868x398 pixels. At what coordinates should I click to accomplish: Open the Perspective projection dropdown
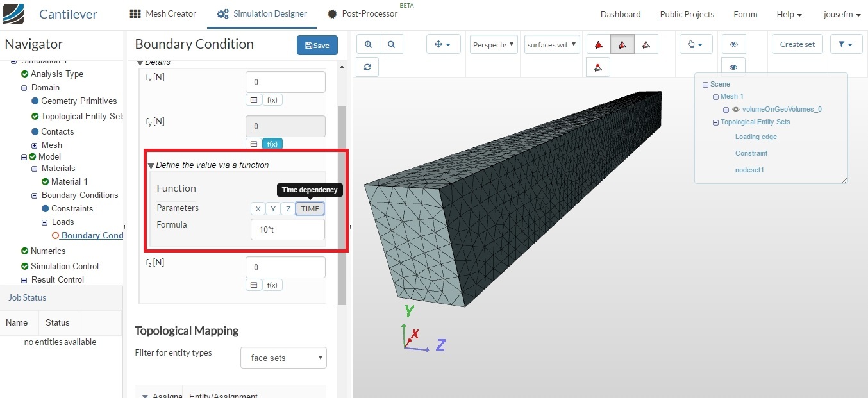click(x=494, y=44)
